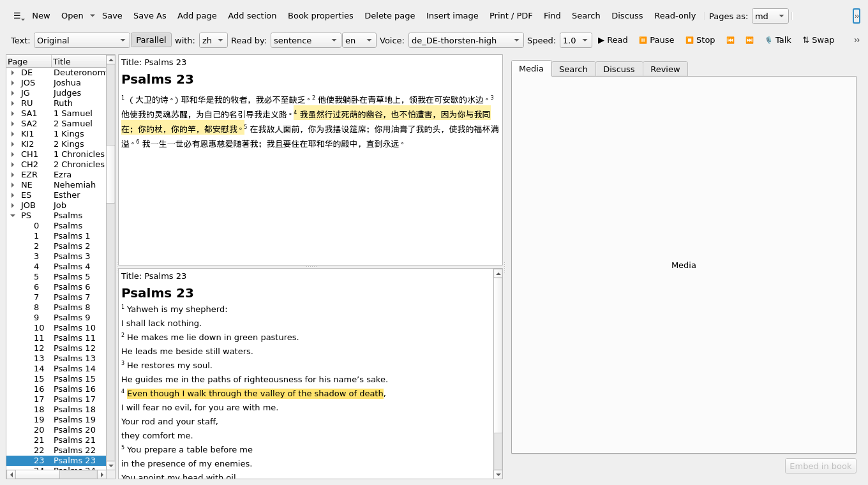The image size is (868, 485).
Task: Expand the Esther book node
Action: coord(13,195)
